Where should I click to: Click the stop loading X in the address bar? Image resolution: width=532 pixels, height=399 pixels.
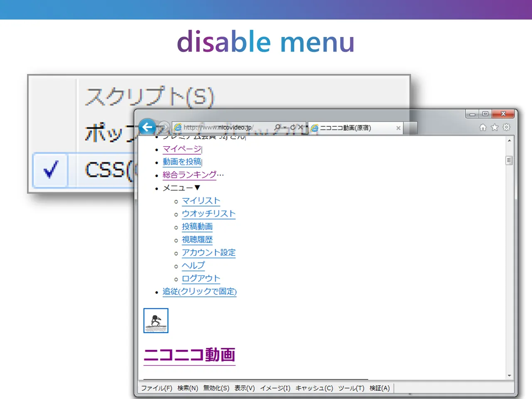pos(300,127)
